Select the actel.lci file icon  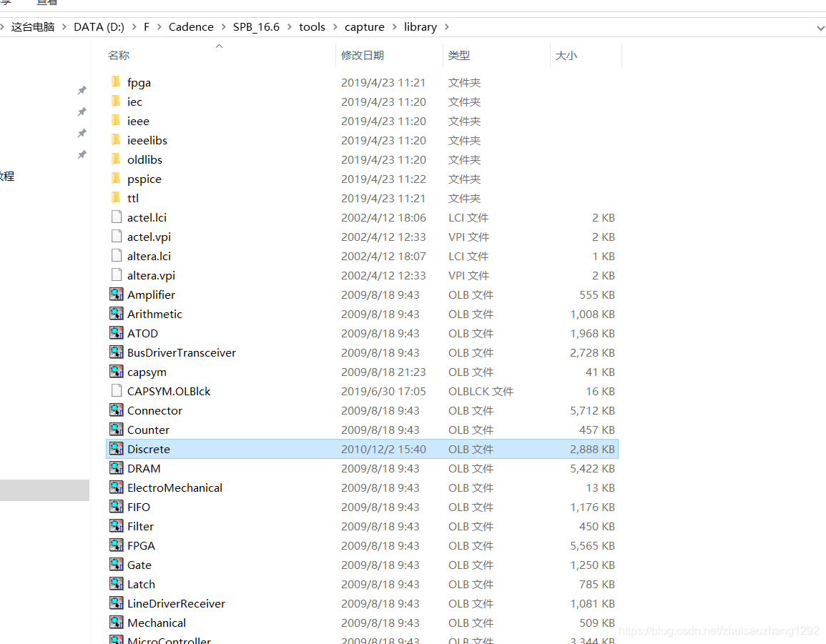117,217
